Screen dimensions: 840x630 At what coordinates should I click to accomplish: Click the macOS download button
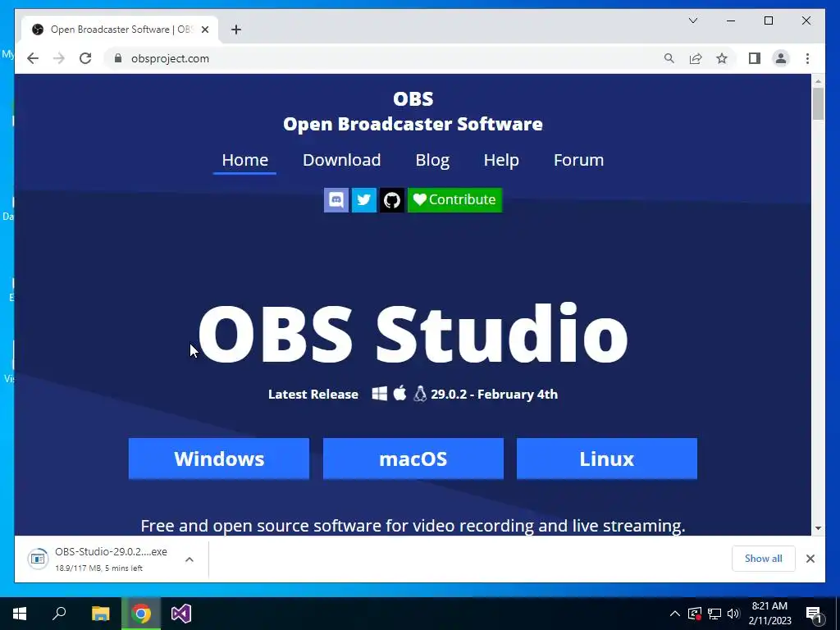tap(413, 459)
